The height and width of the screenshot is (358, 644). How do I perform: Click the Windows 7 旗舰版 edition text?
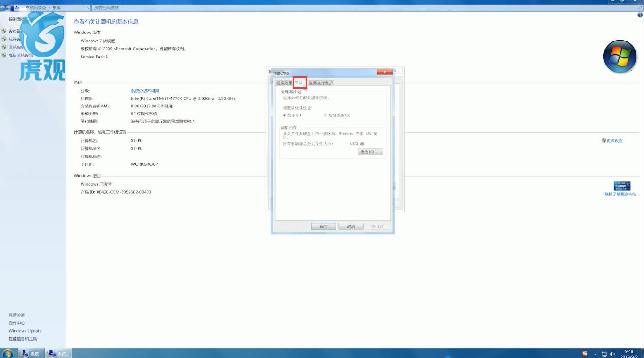pyautogui.click(x=98, y=41)
